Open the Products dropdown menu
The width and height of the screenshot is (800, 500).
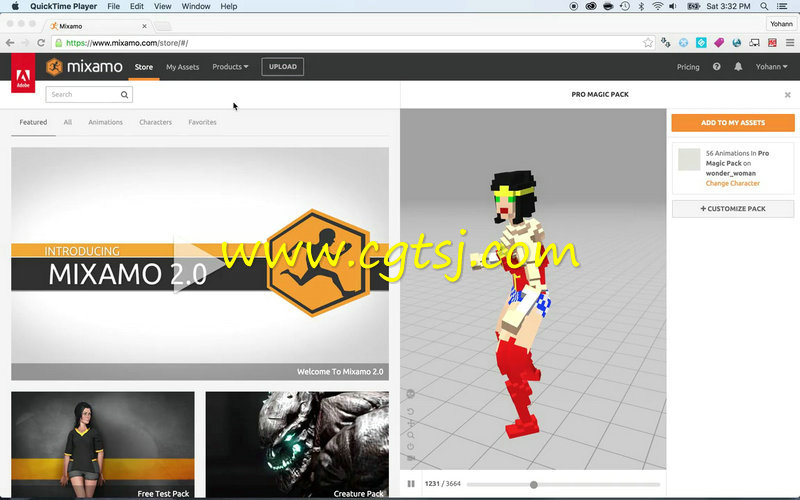[x=230, y=67]
